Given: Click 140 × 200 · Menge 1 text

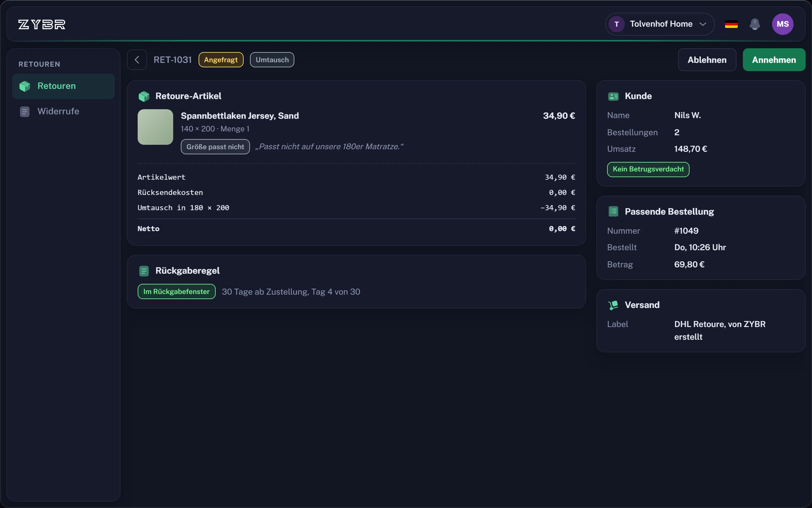Looking at the screenshot, I should [215, 129].
